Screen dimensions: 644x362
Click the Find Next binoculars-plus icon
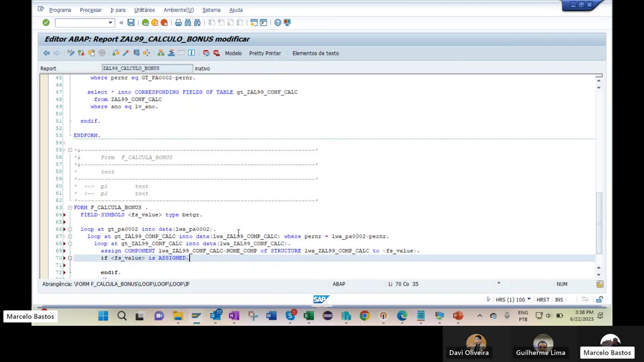pos(197,23)
